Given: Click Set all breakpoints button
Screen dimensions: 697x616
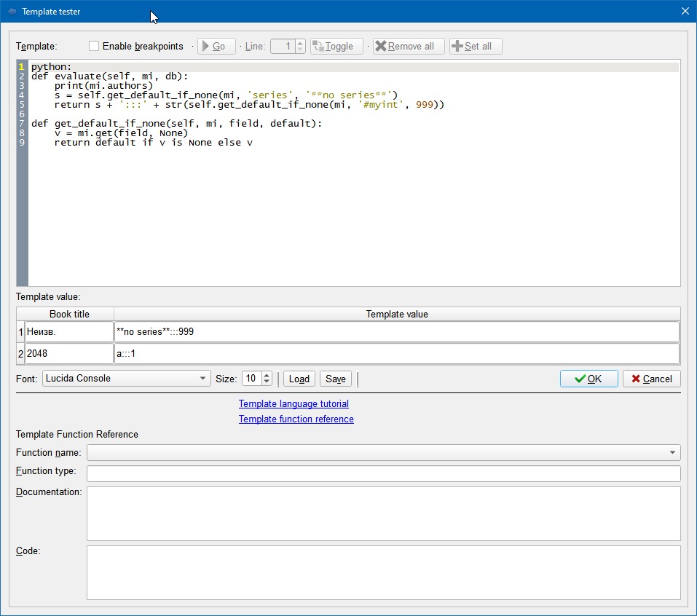Looking at the screenshot, I should coord(476,47).
